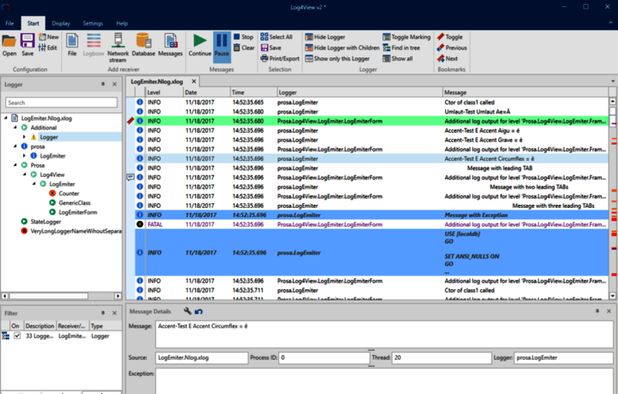Add a Network stream receiver

tap(117, 48)
